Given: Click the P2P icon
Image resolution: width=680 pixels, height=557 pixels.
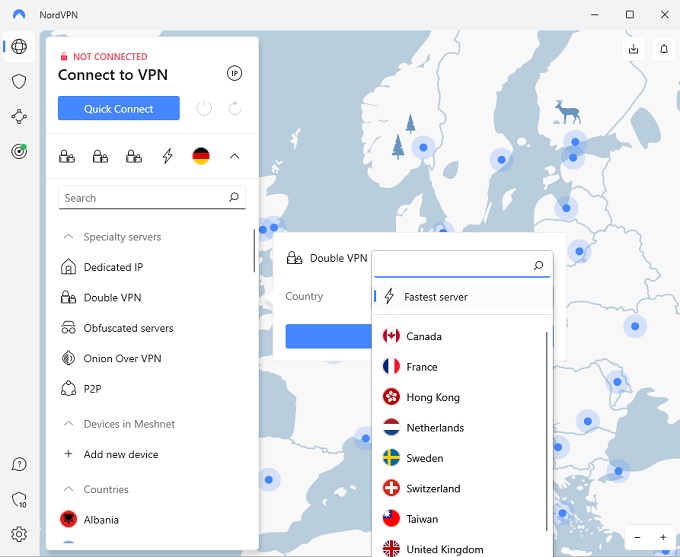Looking at the screenshot, I should point(68,389).
